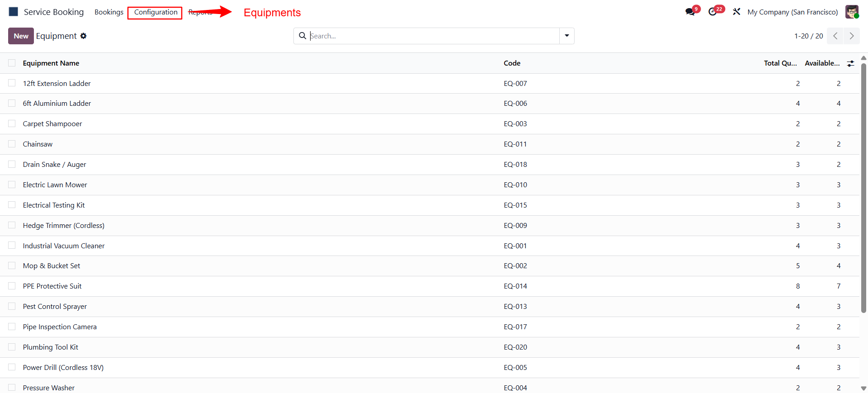The image size is (868, 393).
Task: Check the Mop & Bucket Set row
Action: (x=12, y=265)
